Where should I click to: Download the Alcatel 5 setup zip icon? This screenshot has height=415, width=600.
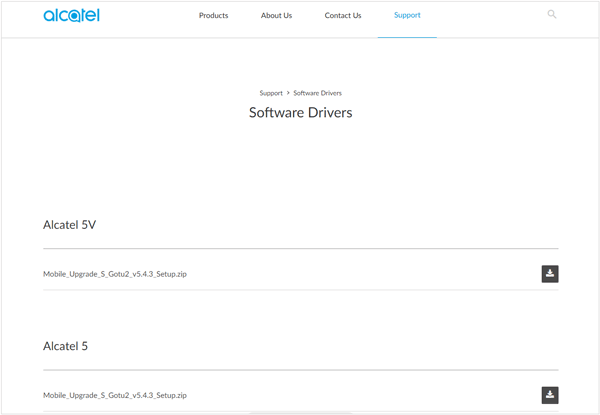pyautogui.click(x=550, y=395)
